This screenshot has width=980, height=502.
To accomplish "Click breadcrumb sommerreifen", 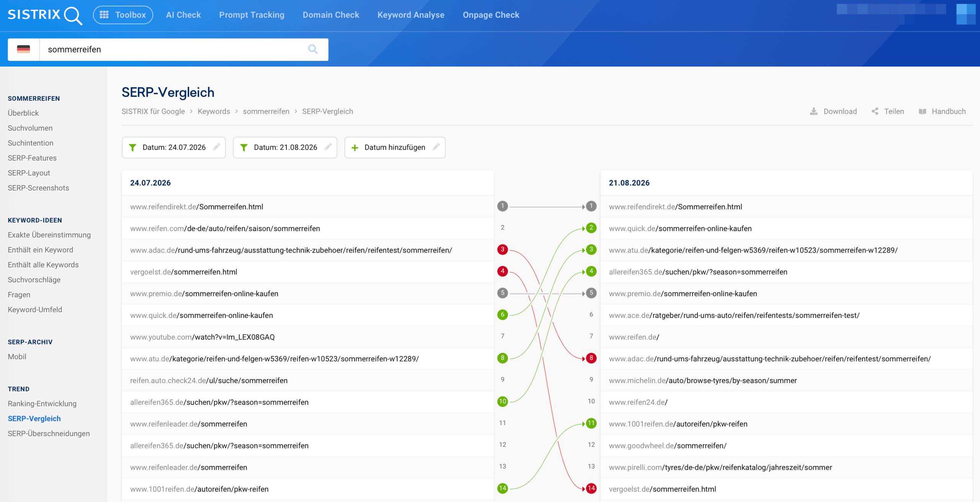I will pyautogui.click(x=266, y=111).
